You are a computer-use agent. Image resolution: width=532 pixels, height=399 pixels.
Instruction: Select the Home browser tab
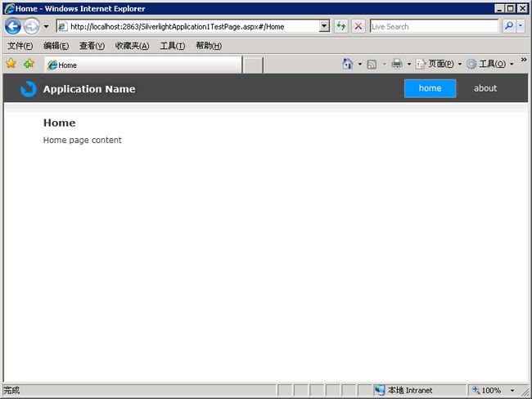coord(143,65)
